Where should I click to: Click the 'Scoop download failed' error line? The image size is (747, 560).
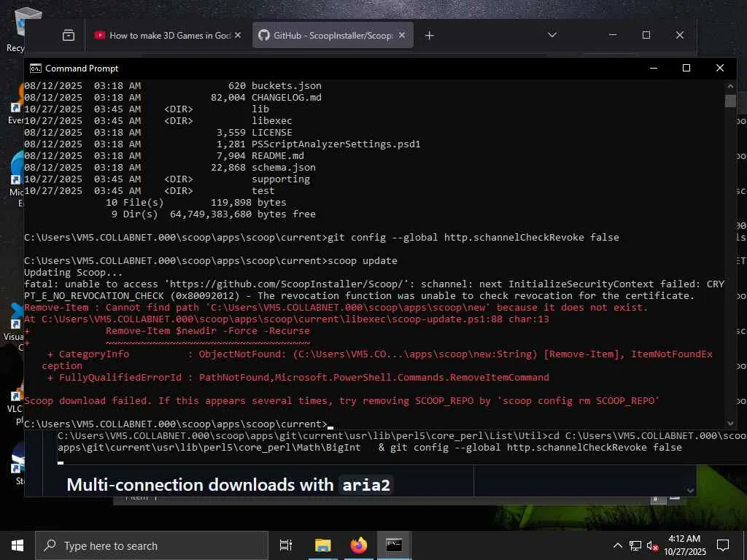pos(341,400)
